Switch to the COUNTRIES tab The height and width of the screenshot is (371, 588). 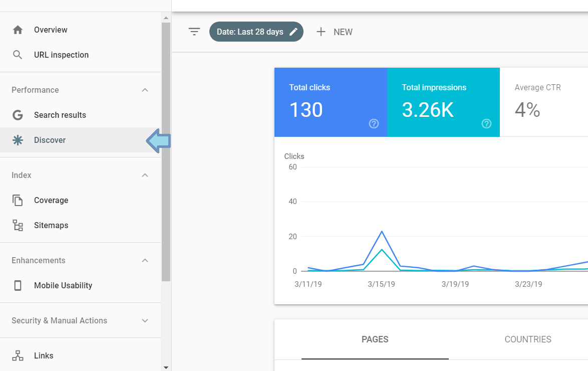point(527,339)
